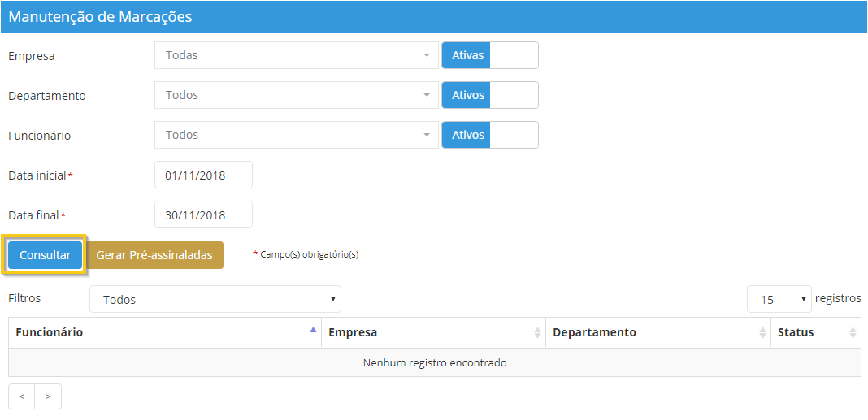This screenshot has width=868, height=420.
Task: Click the Manutenção de Marcações header title
Action: pyautogui.click(x=100, y=16)
